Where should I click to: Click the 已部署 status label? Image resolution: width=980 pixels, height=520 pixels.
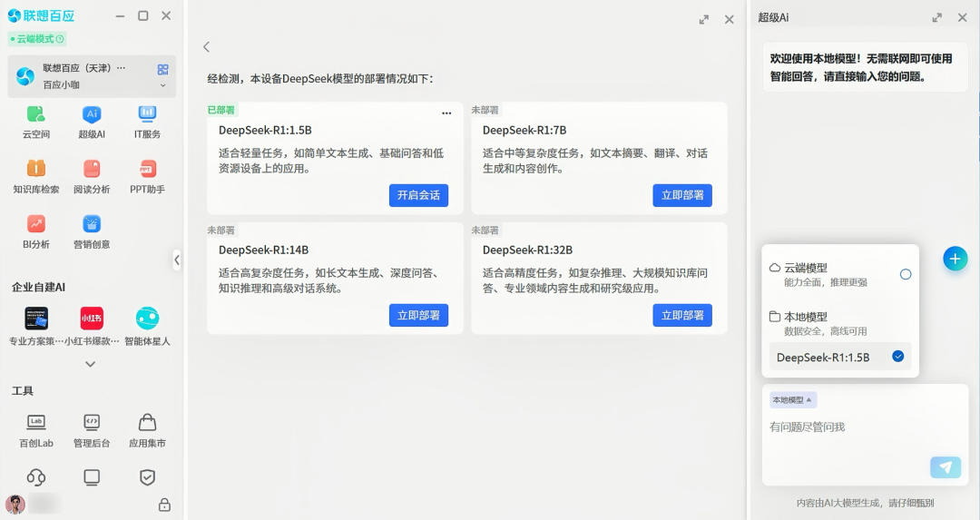coord(221,110)
